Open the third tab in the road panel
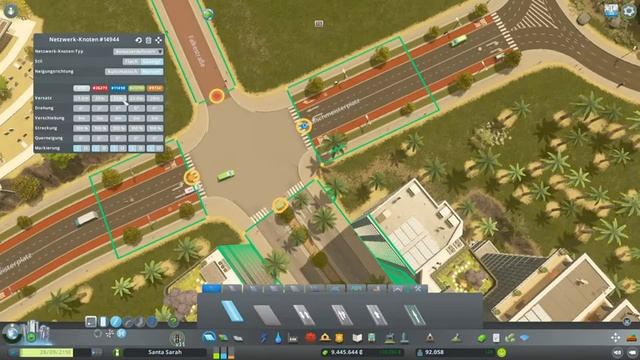 click(253, 289)
